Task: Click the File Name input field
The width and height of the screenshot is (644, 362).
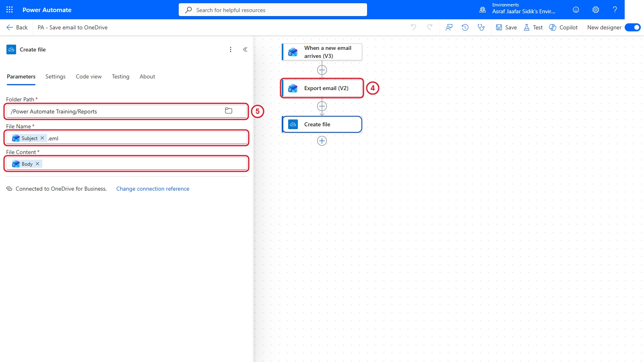Action: tap(126, 138)
